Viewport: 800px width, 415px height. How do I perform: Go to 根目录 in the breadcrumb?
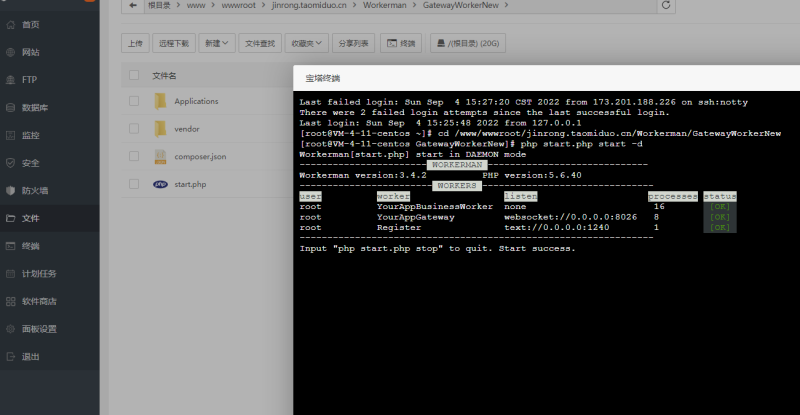159,5
